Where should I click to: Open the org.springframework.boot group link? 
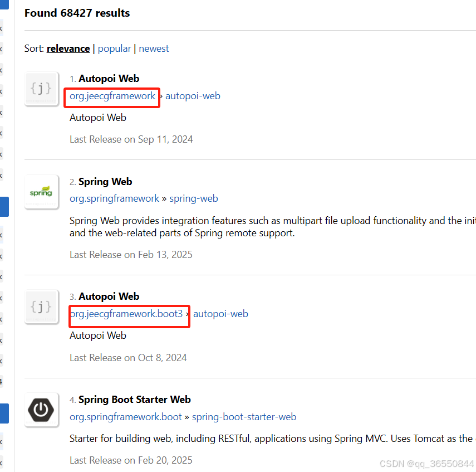[x=125, y=416]
